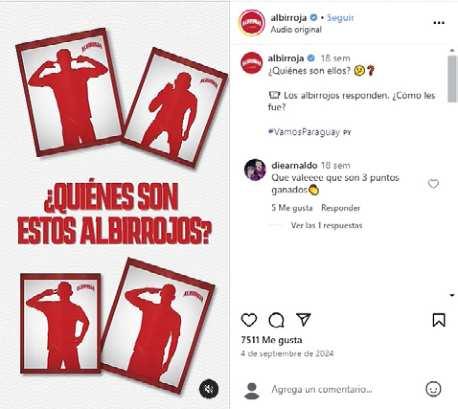View the 7511 Me gusta likes list
Screen dimensions: 458x409
271,340
